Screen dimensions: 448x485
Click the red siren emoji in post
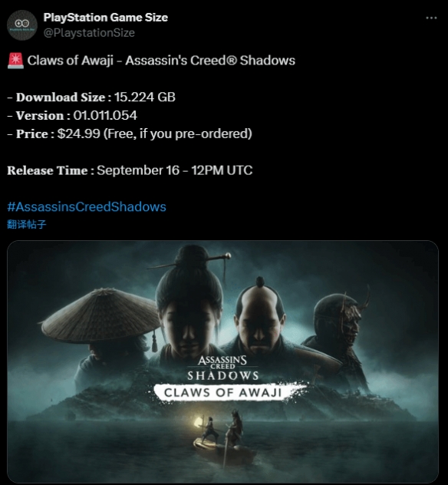point(15,61)
